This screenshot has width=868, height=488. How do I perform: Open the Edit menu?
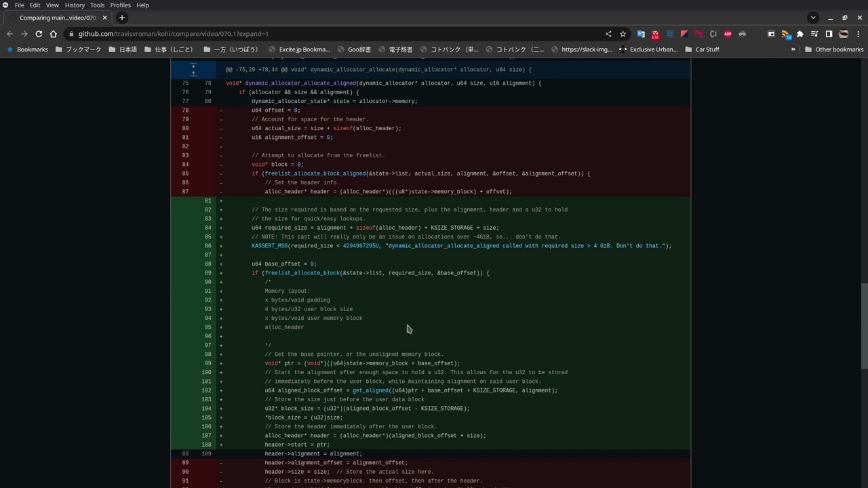coord(35,5)
